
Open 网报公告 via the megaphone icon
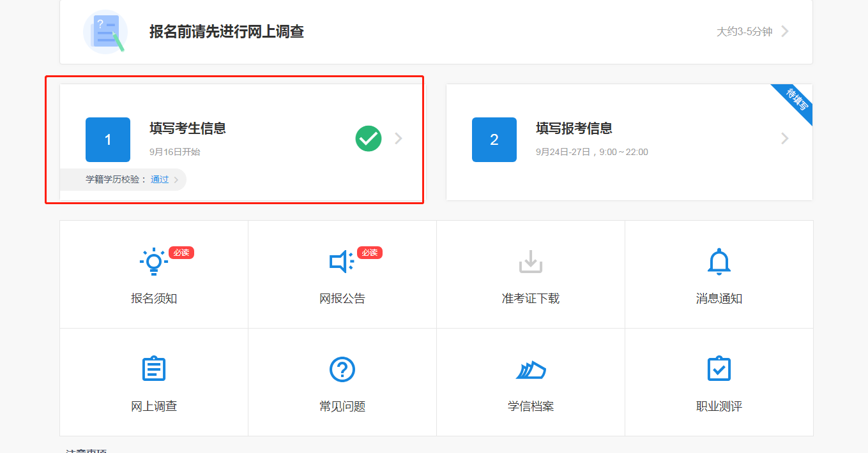[342, 260]
